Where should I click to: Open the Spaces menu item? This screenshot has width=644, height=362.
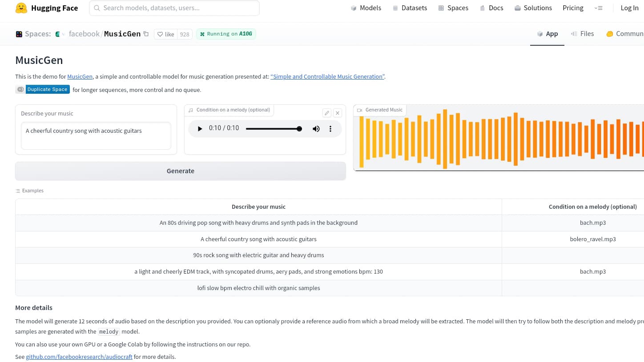[x=453, y=8]
